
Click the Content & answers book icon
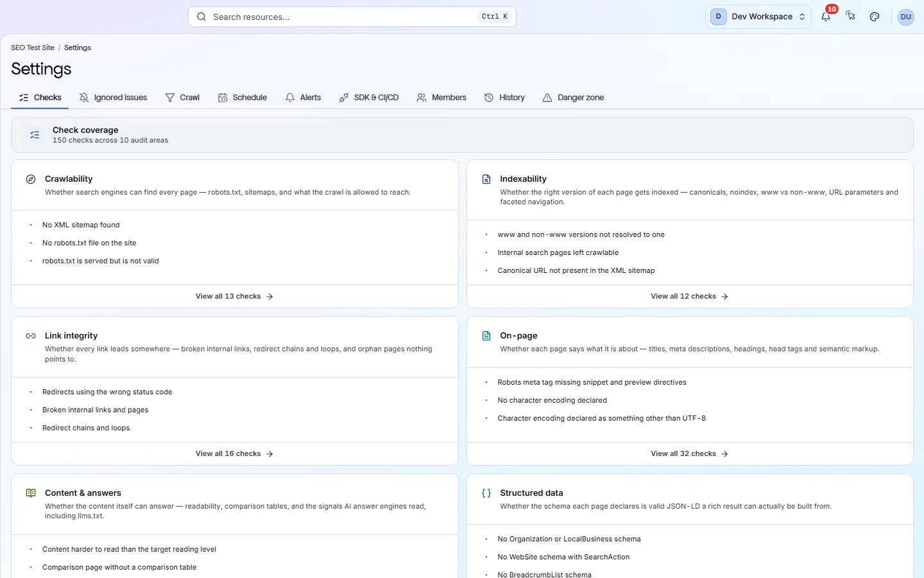click(x=31, y=493)
